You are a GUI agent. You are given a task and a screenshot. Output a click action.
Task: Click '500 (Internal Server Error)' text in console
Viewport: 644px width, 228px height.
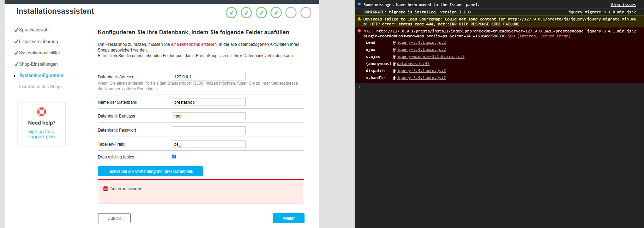coord(539,36)
